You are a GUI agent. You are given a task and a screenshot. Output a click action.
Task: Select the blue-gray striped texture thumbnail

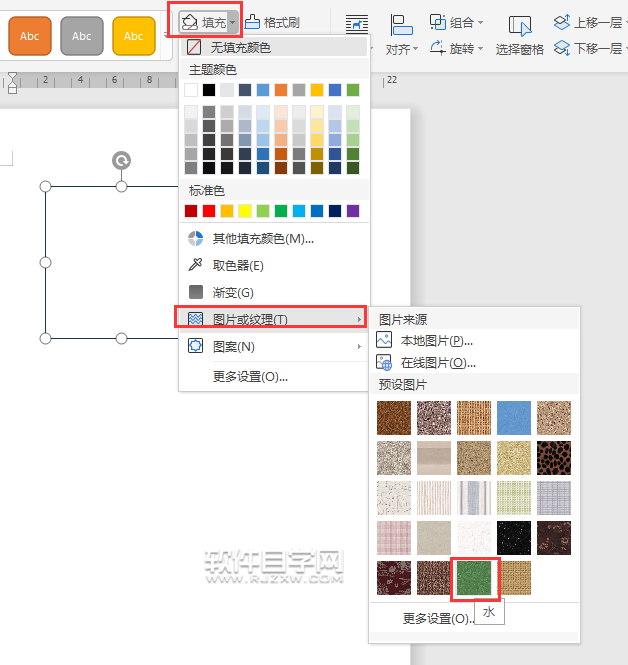coord(474,498)
